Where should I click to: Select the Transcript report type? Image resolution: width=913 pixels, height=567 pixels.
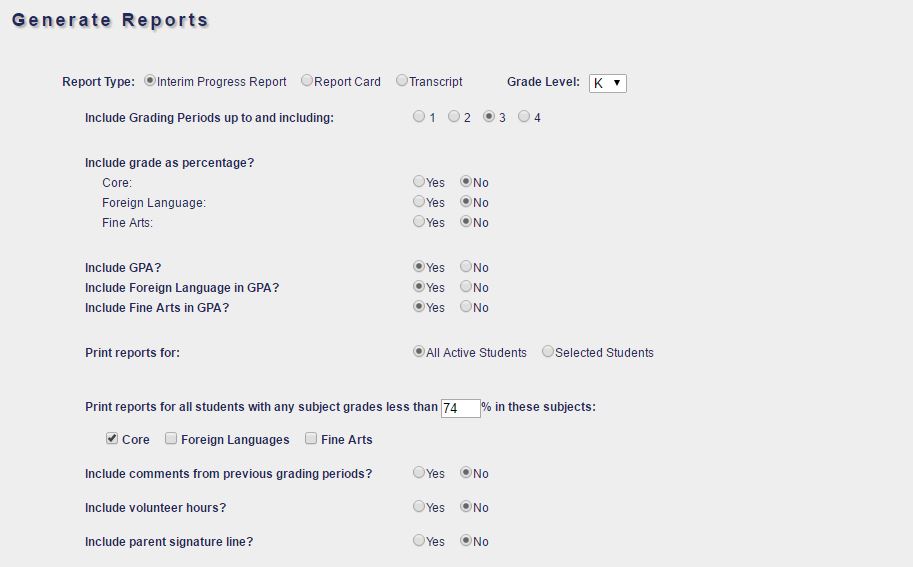(402, 81)
